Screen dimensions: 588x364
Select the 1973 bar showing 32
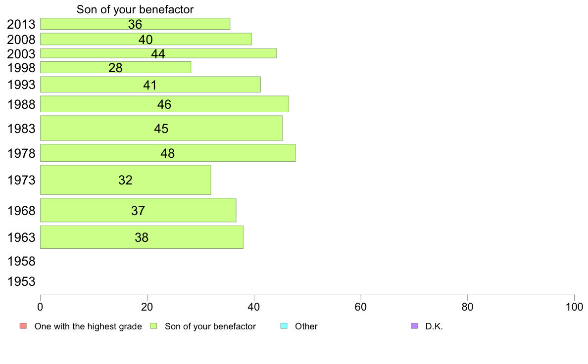125,180
